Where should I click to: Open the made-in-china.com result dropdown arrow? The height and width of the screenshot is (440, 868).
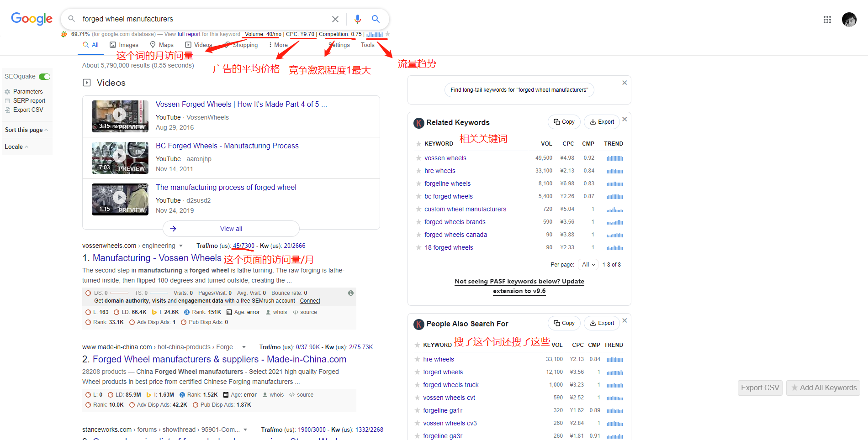(x=244, y=347)
